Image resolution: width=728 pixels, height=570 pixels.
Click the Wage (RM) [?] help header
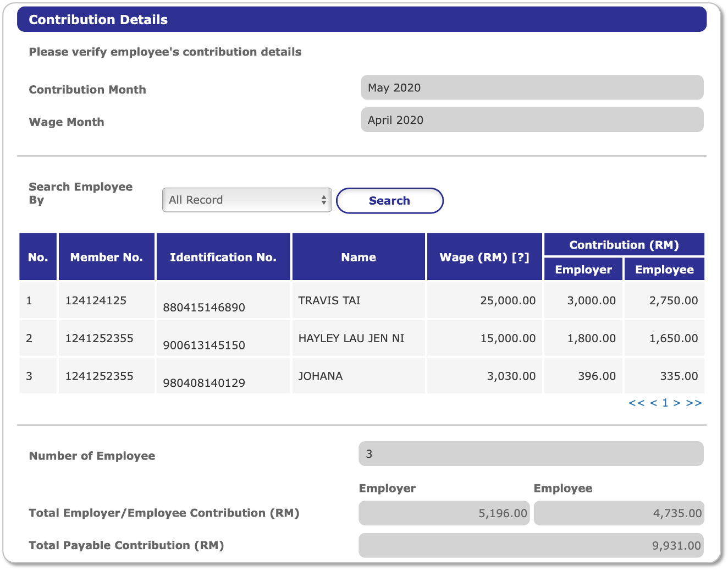click(x=484, y=257)
